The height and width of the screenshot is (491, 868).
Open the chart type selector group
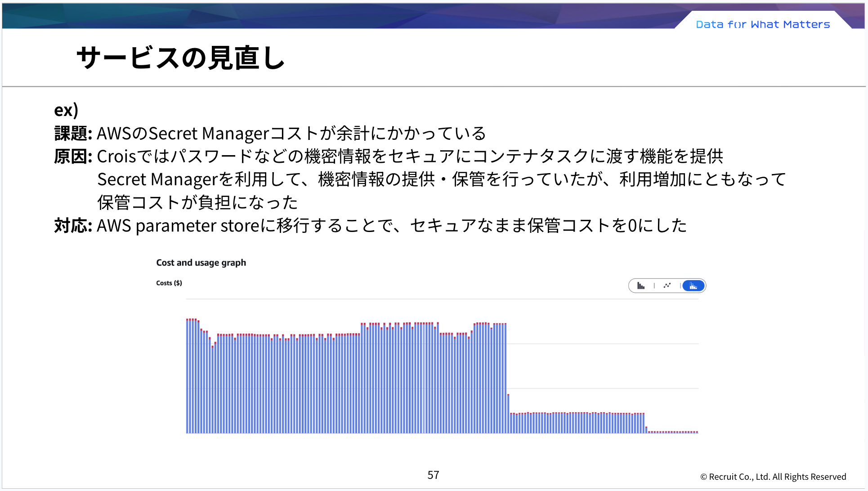coord(667,286)
